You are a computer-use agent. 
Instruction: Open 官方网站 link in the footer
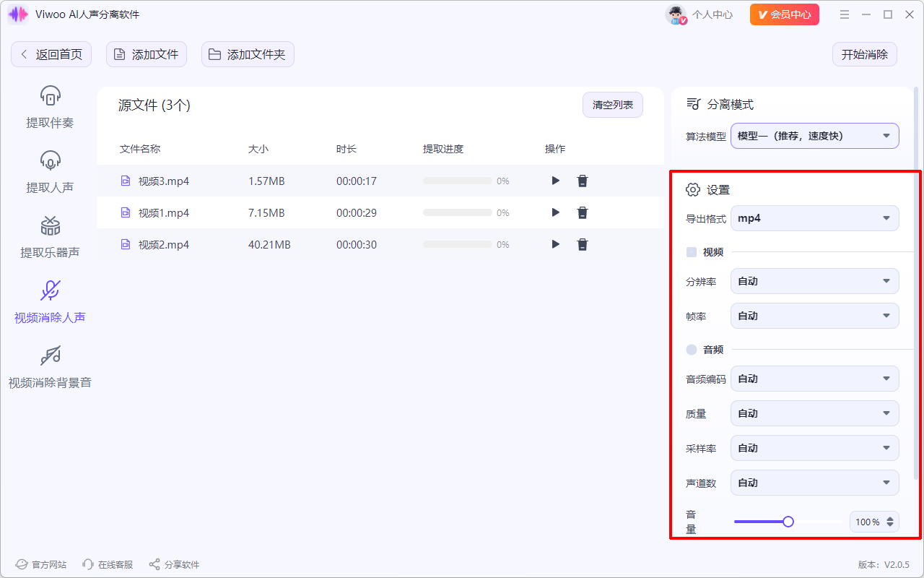(41, 564)
